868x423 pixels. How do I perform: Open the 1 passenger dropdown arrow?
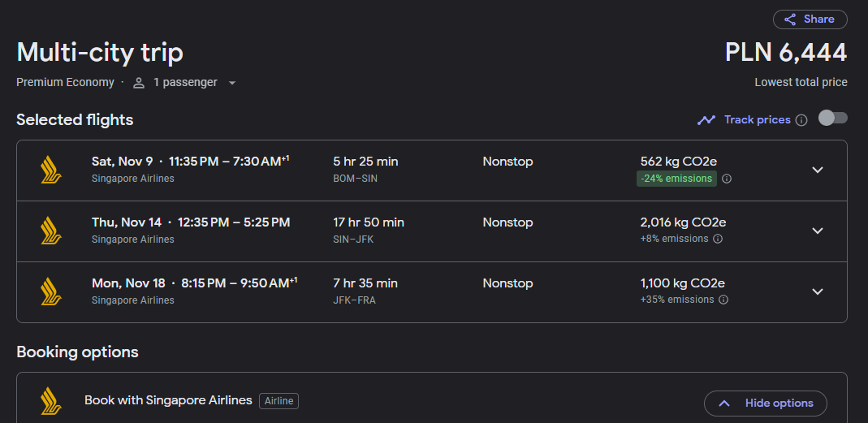click(x=232, y=83)
